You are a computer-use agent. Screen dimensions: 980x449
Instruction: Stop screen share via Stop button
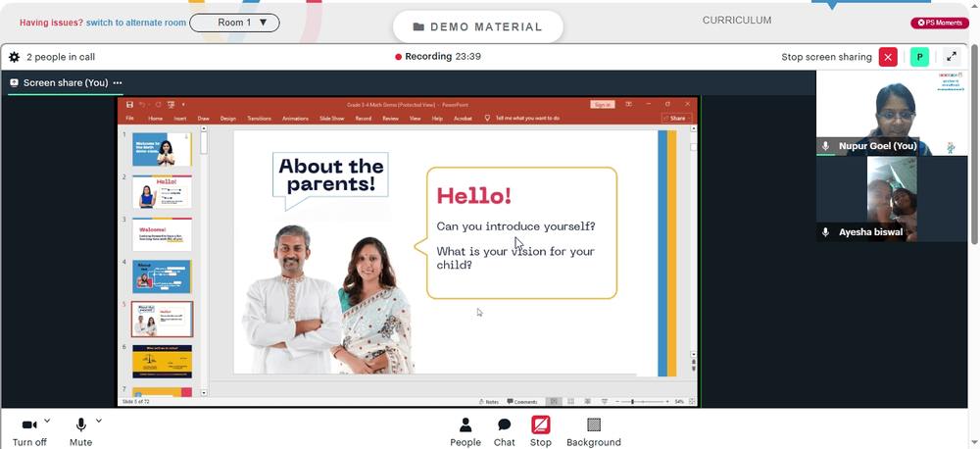pyautogui.click(x=541, y=432)
